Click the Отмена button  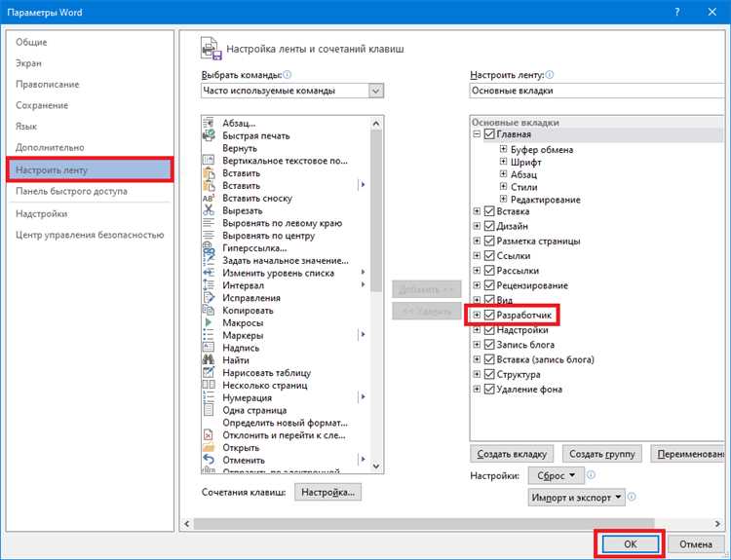pyautogui.click(x=695, y=543)
